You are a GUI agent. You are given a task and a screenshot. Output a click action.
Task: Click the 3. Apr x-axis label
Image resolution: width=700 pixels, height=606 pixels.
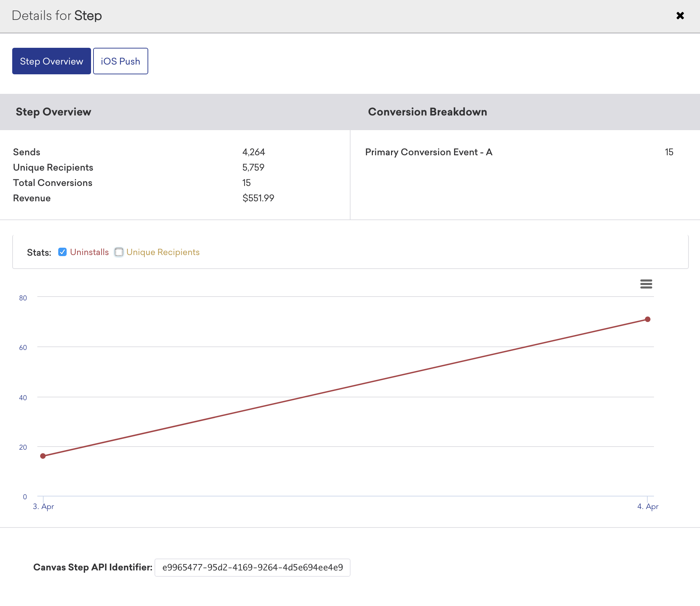pyautogui.click(x=43, y=506)
